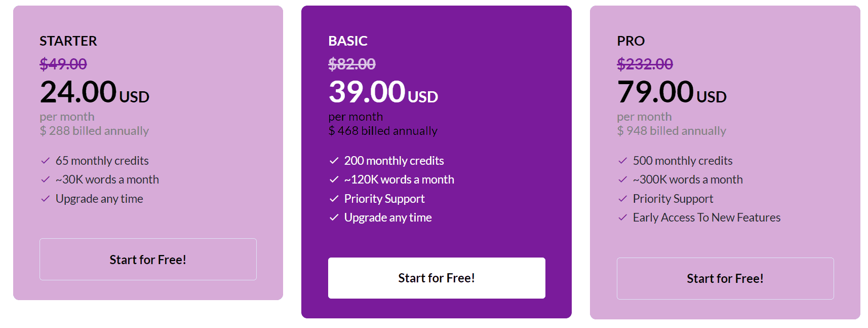Switch to the Starter pricing card
This screenshot has height=328, width=868.
(148, 152)
